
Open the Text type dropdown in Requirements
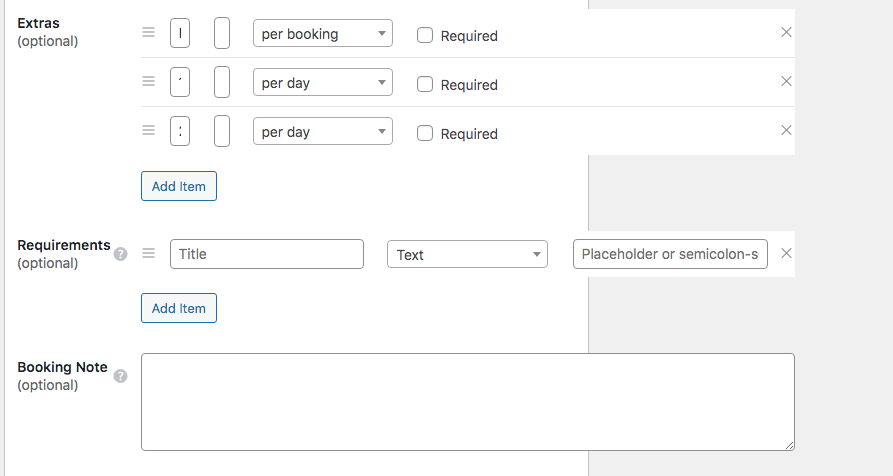click(468, 255)
